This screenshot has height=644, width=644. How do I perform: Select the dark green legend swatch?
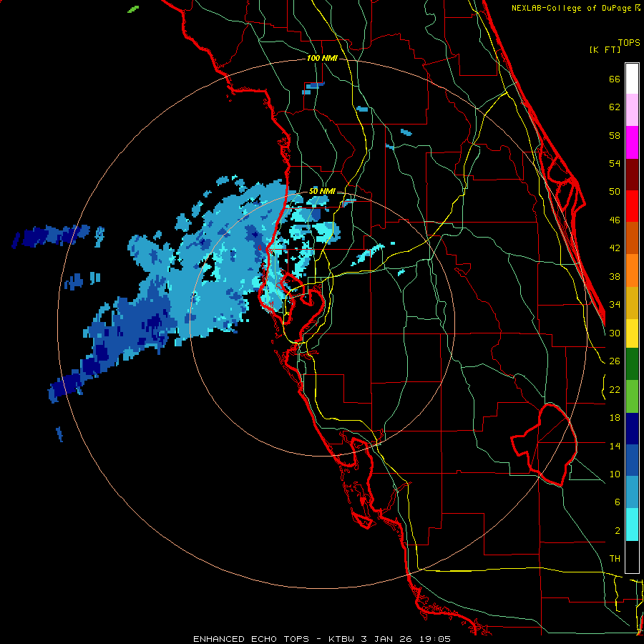pos(632,364)
